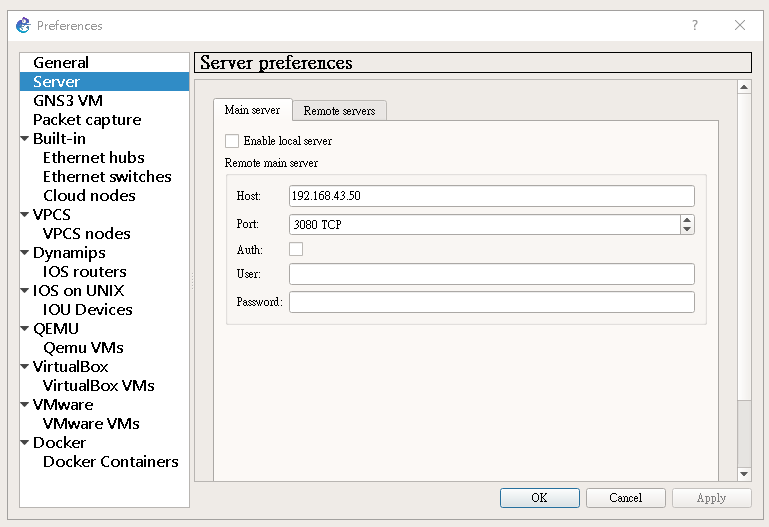Open the help question mark button
Viewport: 769px width, 527px height.
694,25
